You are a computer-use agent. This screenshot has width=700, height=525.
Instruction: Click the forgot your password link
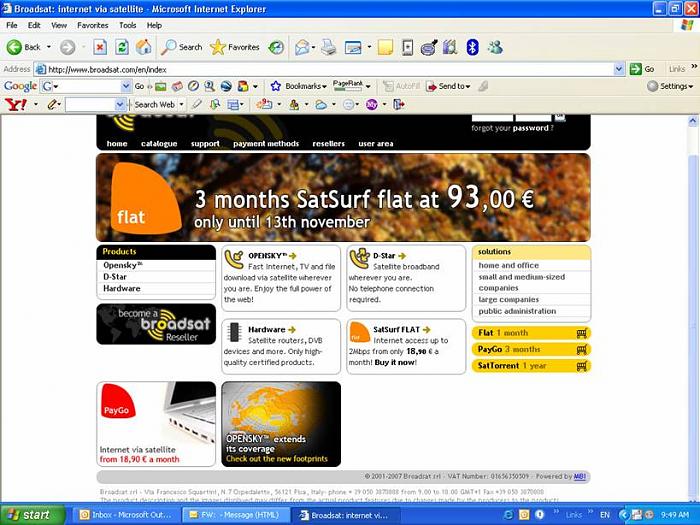[x=512, y=128]
